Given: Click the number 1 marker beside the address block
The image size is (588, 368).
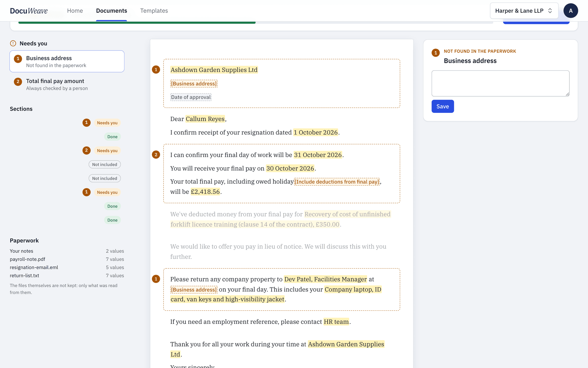Looking at the screenshot, I should click(x=156, y=70).
